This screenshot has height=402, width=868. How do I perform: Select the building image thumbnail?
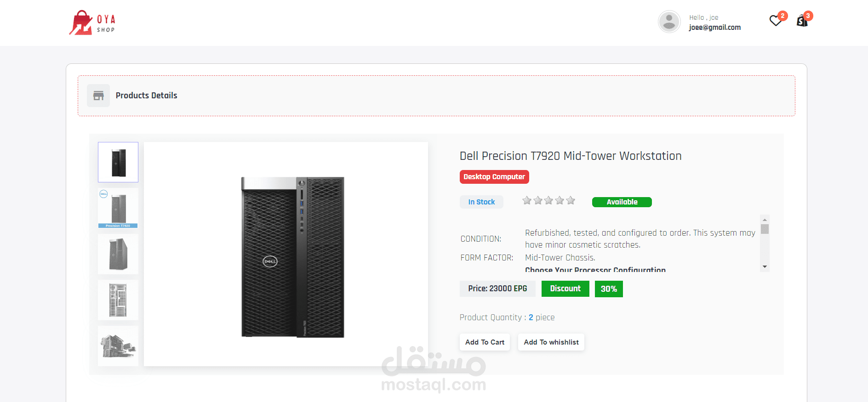point(118,346)
